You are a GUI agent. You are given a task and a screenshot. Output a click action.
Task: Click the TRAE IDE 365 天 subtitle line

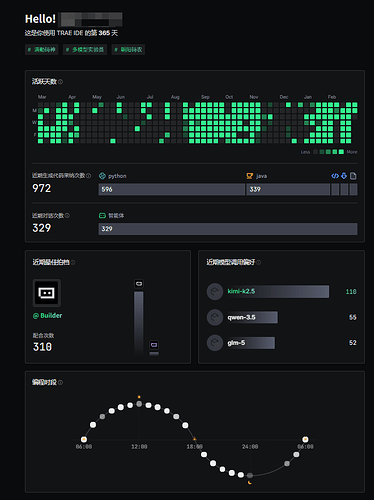71,33
